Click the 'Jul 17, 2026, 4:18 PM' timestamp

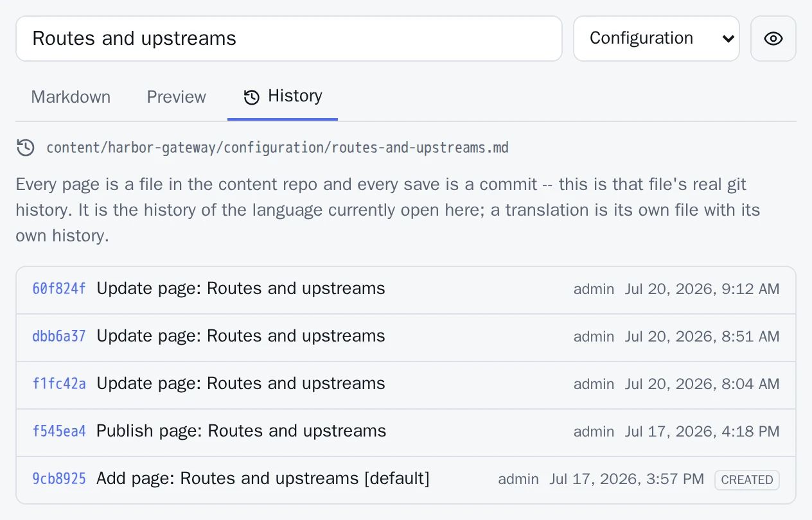(702, 431)
